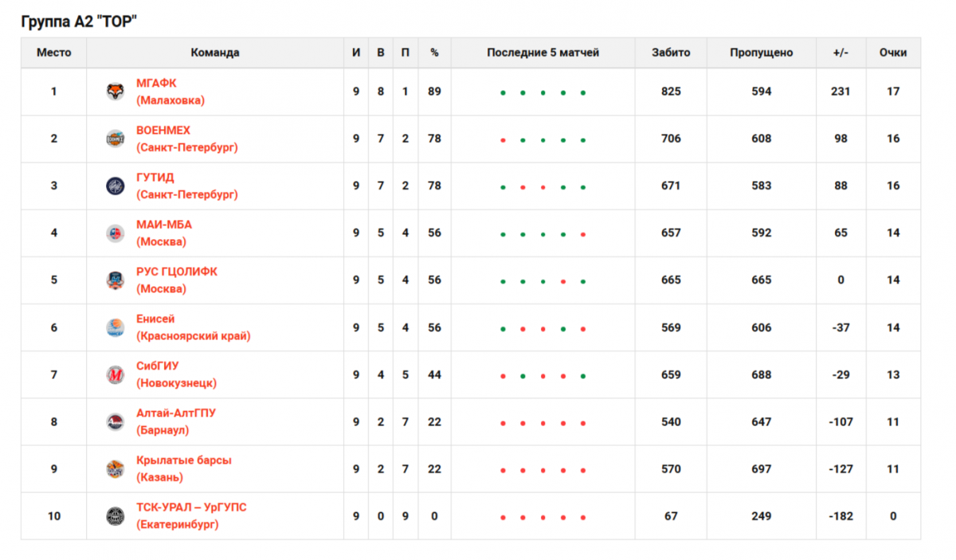Click the Забито column header
The image size is (956, 560).
(671, 53)
